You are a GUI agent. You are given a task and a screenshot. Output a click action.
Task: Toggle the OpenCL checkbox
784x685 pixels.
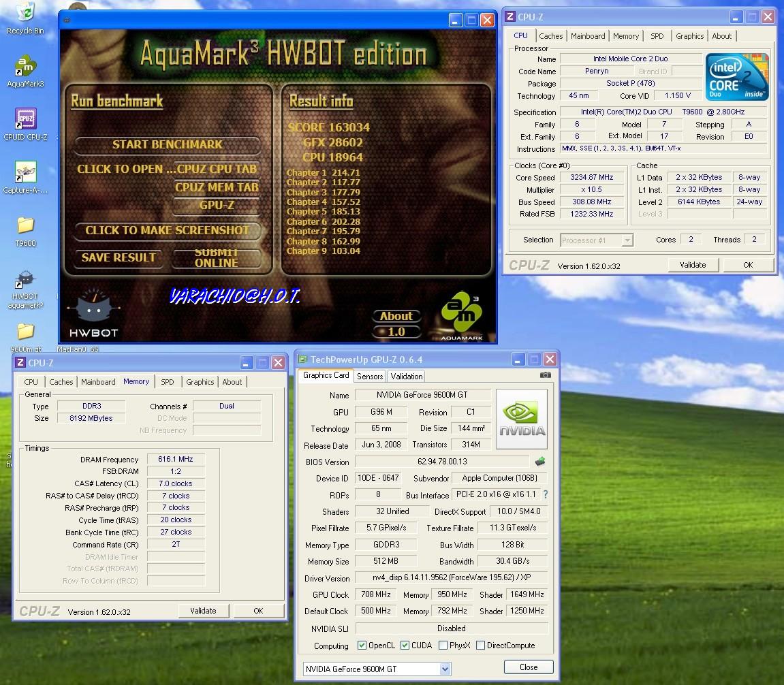click(x=362, y=645)
